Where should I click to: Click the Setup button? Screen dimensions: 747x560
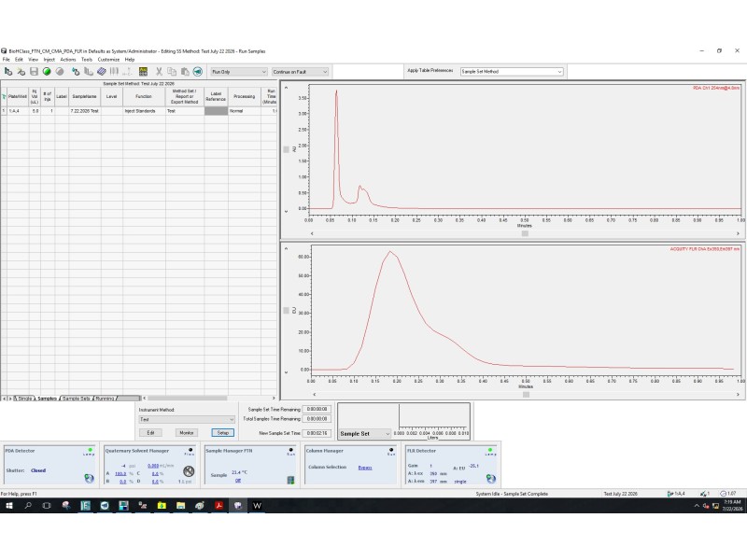(x=222, y=433)
